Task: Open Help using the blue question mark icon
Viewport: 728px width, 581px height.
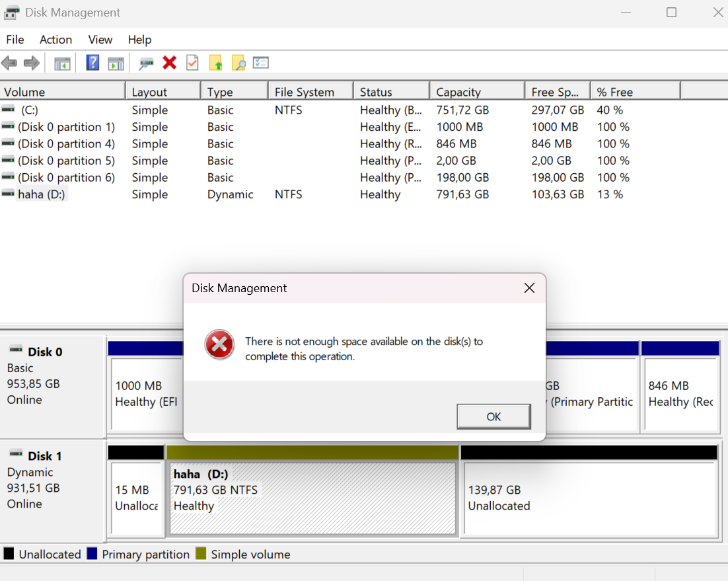Action: tap(92, 63)
